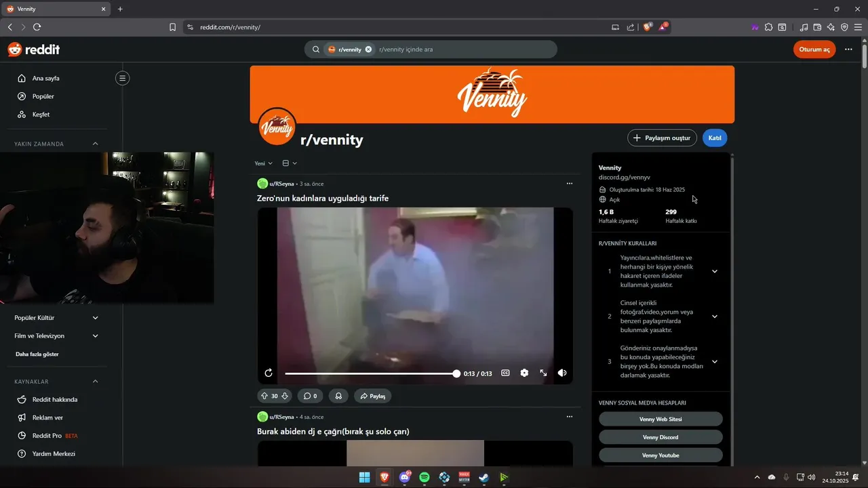Toggle video closed captions CC

[505, 373]
